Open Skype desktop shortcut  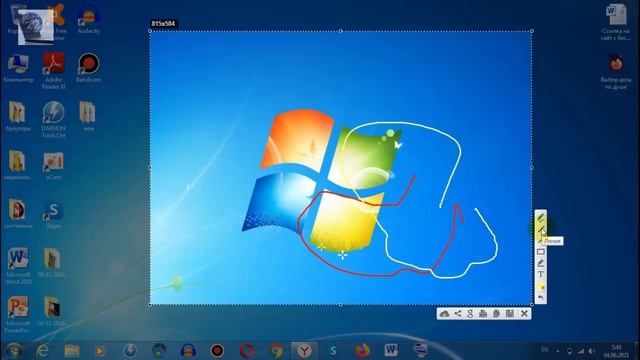pos(53,214)
